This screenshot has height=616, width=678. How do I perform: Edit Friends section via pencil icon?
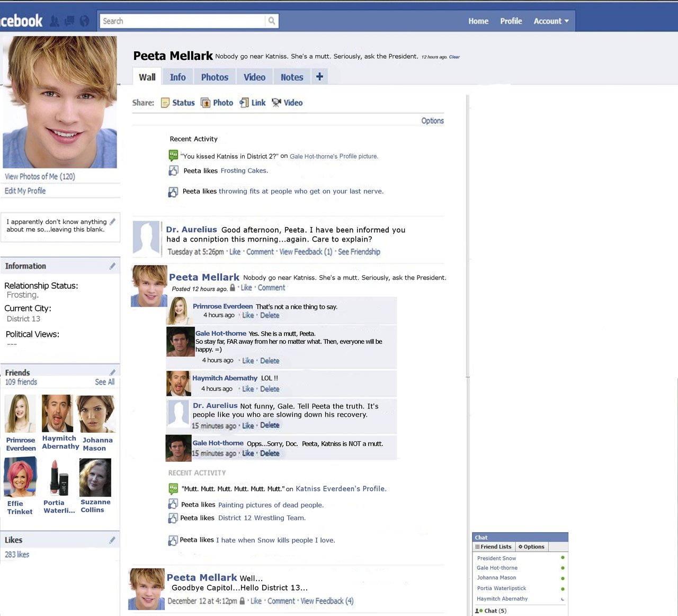[x=112, y=372]
